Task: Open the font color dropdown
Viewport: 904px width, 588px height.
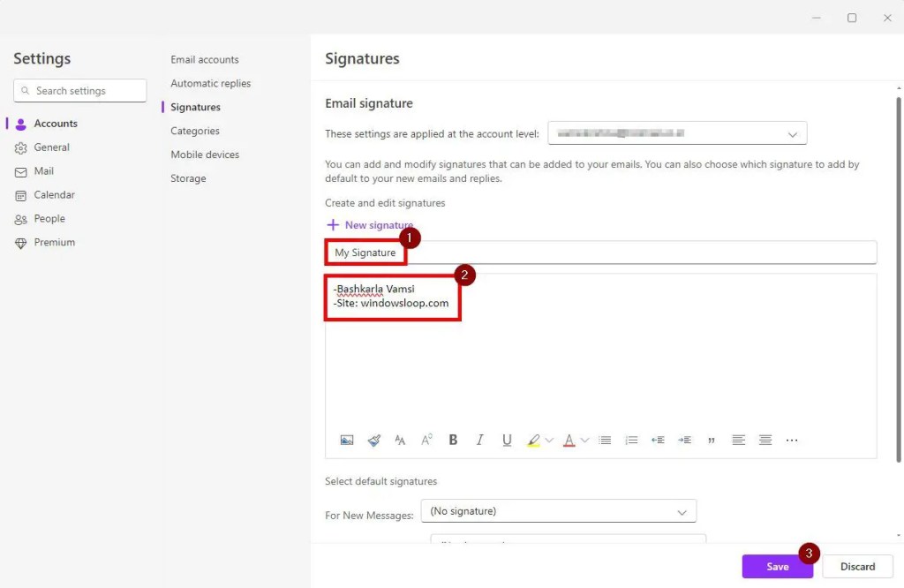Action: point(584,440)
